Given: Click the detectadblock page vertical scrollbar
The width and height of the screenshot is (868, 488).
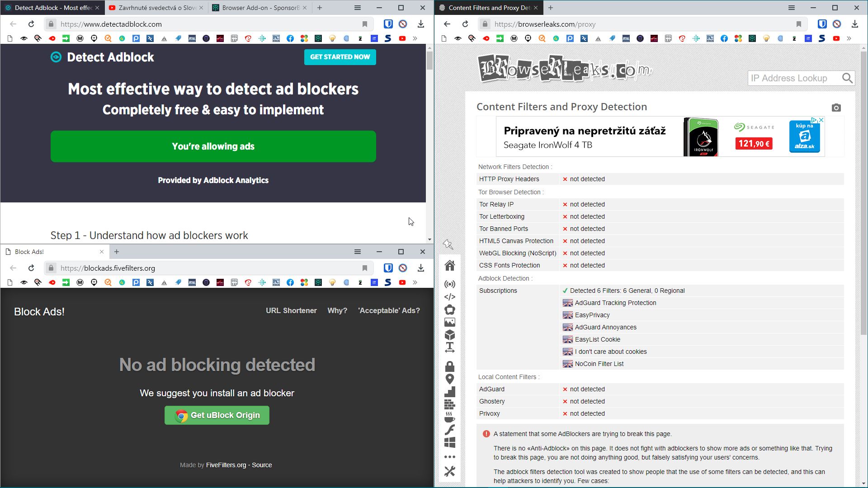Looking at the screenshot, I should 429,61.
